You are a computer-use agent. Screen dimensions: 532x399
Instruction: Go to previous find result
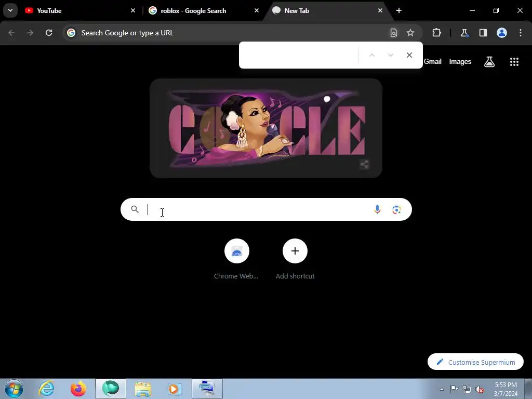pos(372,55)
